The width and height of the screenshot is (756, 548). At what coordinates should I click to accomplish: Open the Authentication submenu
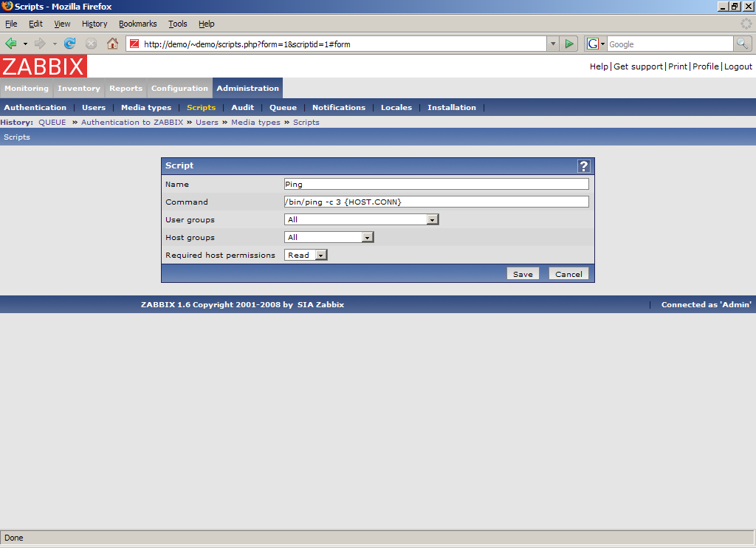click(x=35, y=108)
